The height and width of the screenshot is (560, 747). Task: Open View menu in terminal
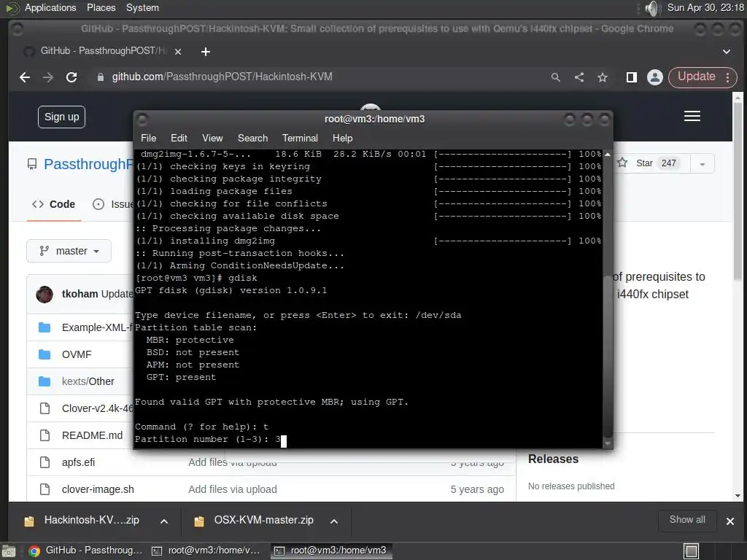pos(212,138)
